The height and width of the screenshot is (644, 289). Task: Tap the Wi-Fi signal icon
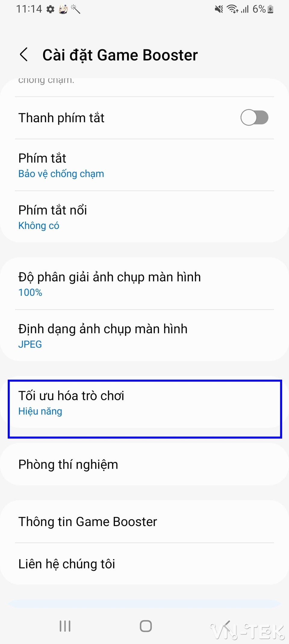click(232, 9)
